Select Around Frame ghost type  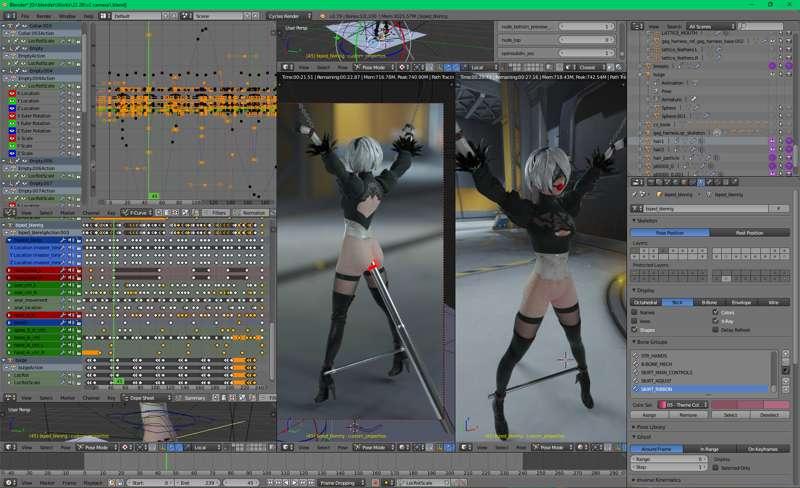click(657, 449)
